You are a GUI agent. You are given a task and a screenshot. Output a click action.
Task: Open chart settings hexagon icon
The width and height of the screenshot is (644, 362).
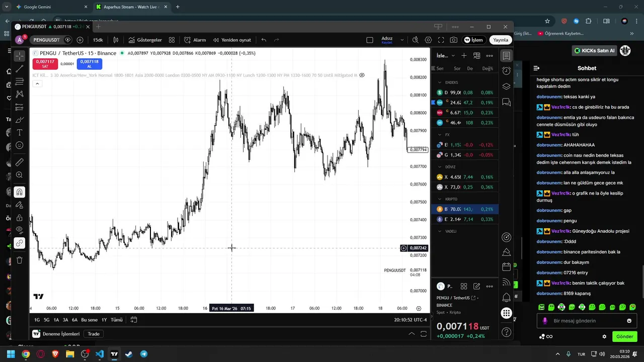(x=428, y=40)
